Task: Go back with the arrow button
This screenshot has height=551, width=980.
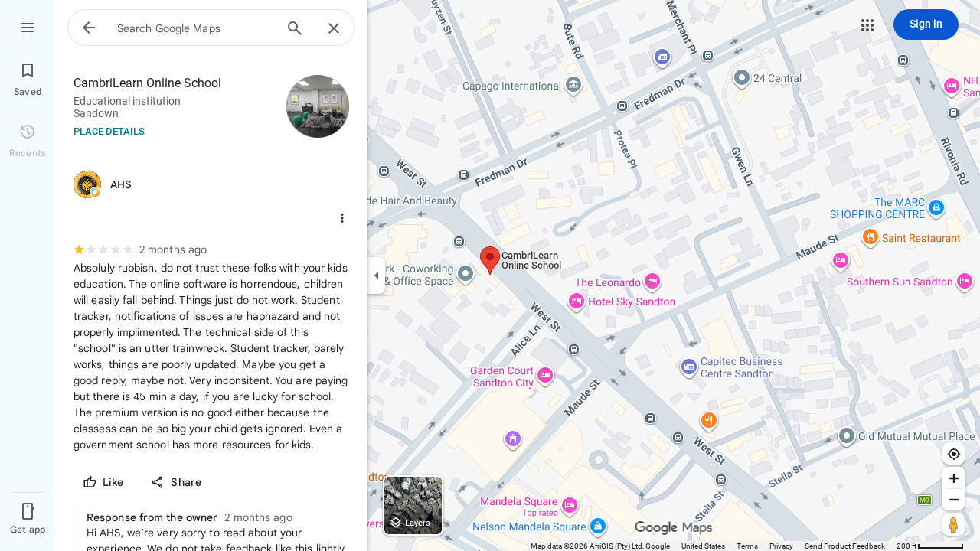Action: click(89, 28)
